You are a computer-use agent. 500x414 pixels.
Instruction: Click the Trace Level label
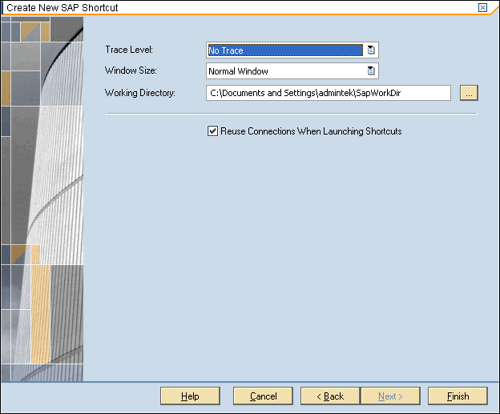129,50
